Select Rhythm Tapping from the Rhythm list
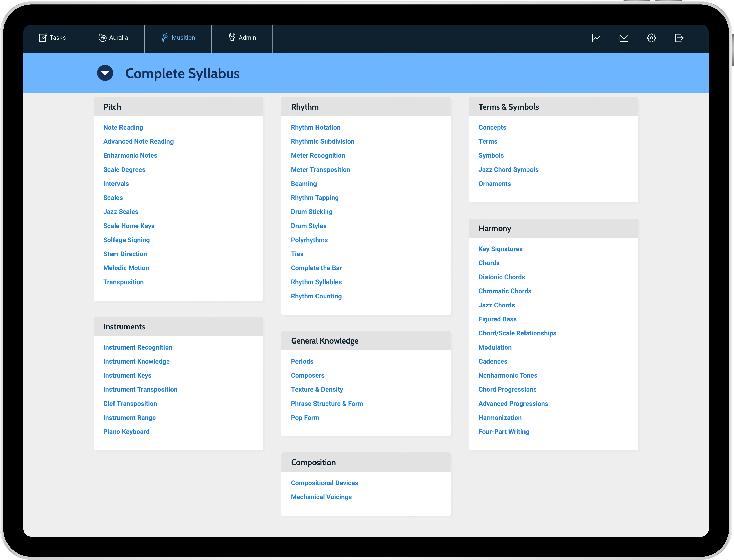Image resolution: width=734 pixels, height=560 pixels. tap(314, 198)
